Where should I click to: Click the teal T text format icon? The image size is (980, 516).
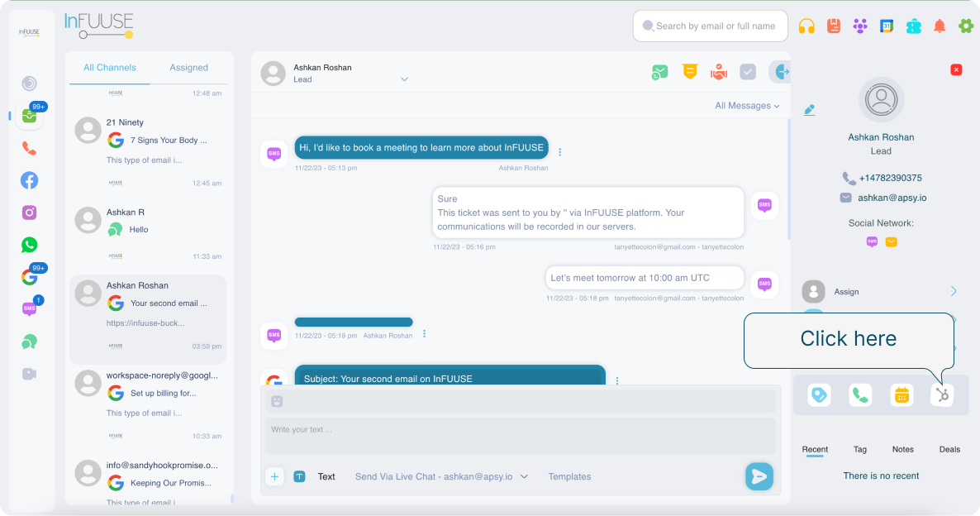click(299, 476)
